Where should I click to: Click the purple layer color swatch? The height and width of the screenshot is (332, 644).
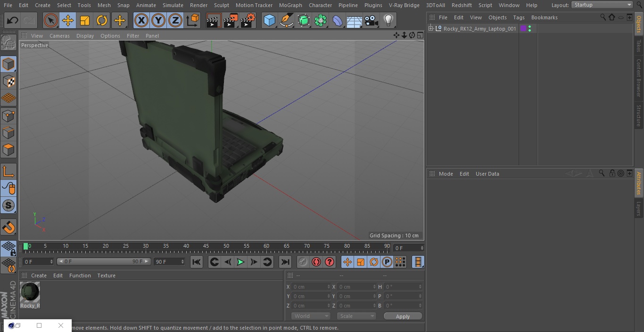pyautogui.click(x=523, y=29)
